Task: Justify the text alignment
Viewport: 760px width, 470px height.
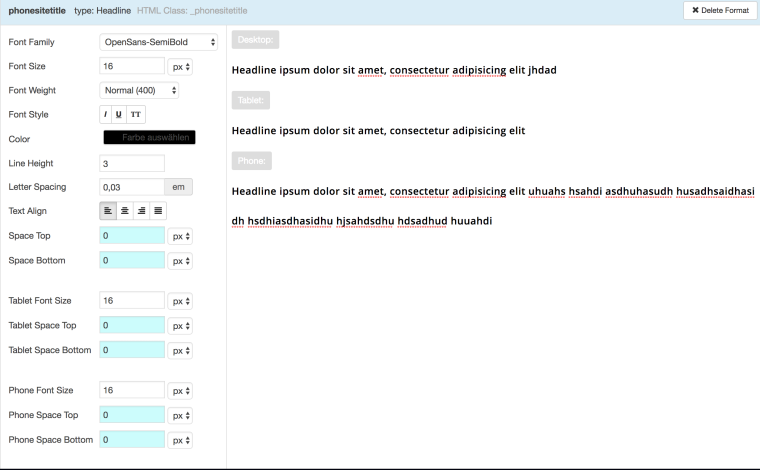Action: [x=158, y=211]
